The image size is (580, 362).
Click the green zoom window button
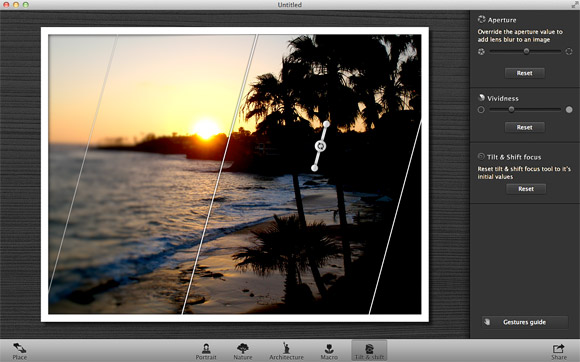pos(26,4)
